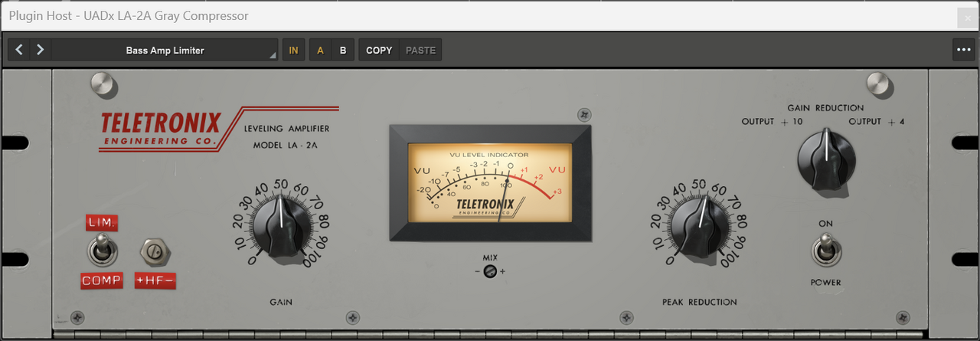Select the A preset slot
This screenshot has height=341, width=980.
click(320, 51)
